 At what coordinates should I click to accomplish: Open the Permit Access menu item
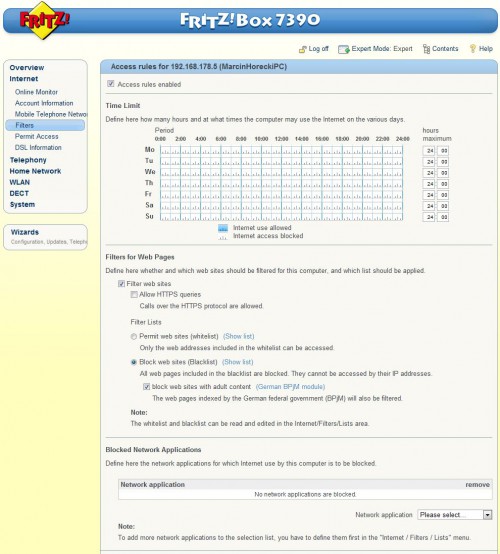(x=36, y=136)
